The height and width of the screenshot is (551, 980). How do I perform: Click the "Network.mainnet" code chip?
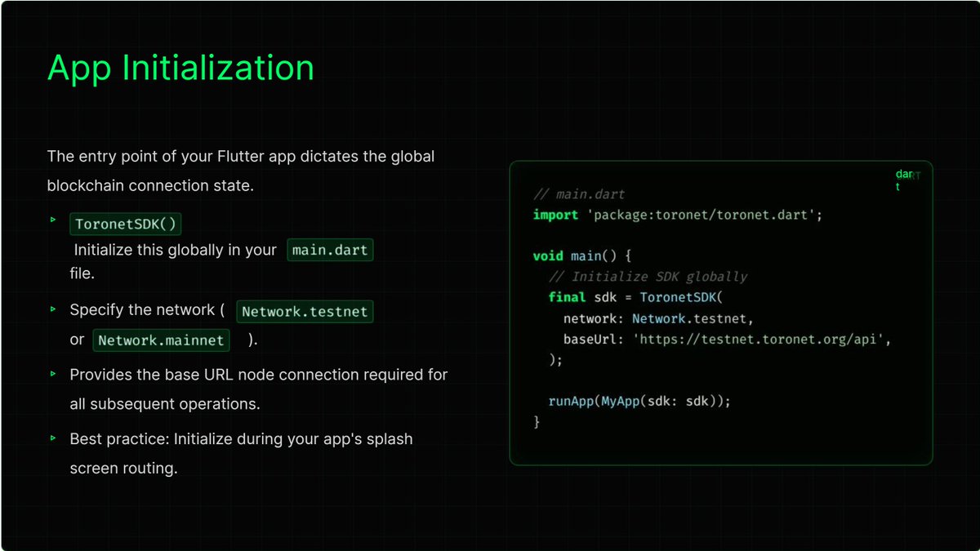[x=161, y=340]
